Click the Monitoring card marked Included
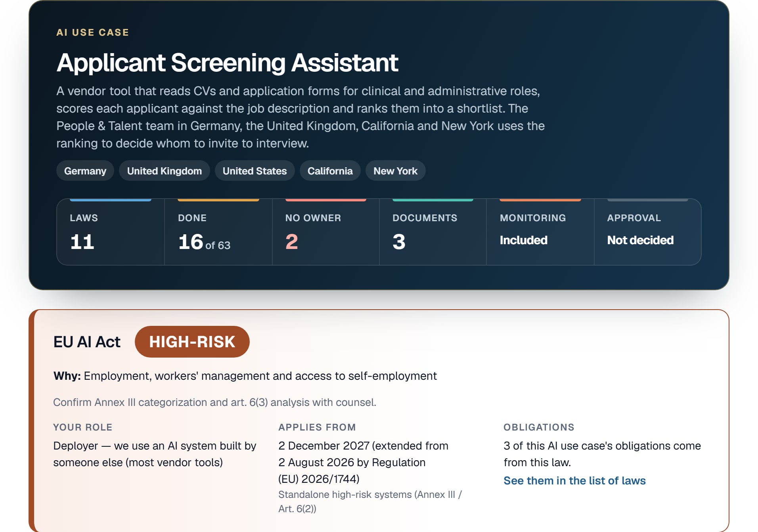 point(540,232)
